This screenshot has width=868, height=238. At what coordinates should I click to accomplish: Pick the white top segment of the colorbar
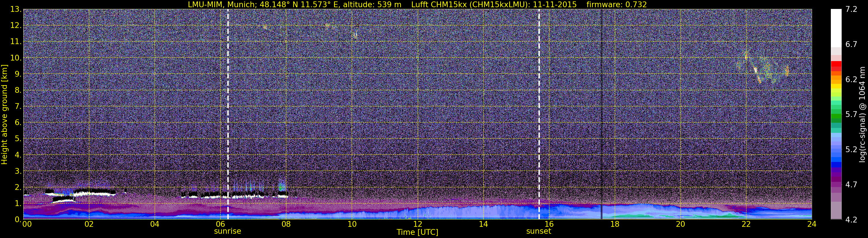836,28
